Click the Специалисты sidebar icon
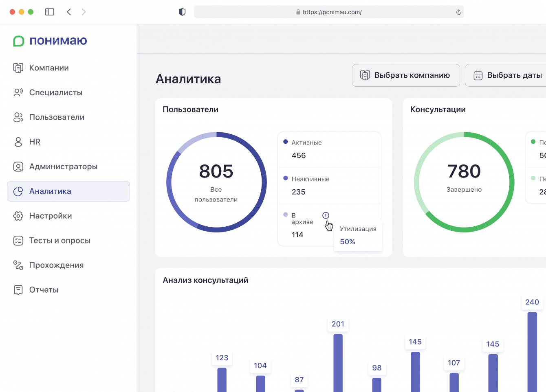Screen dimensions: 546x392 coord(18,92)
